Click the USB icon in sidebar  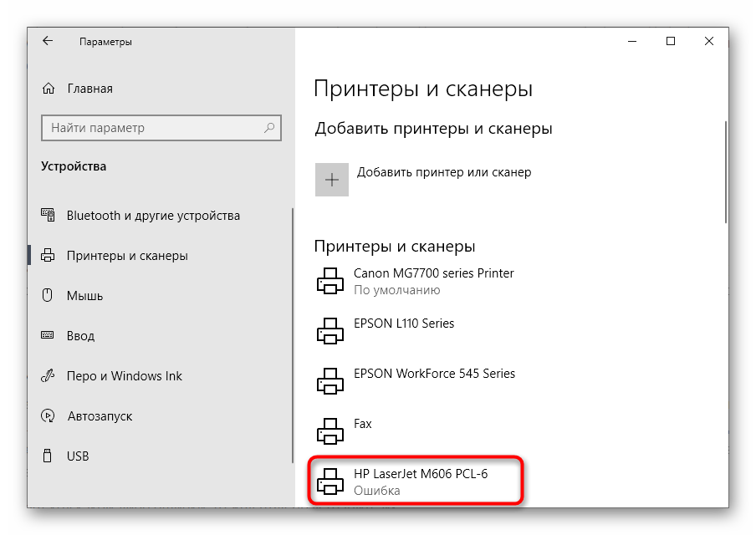(x=49, y=456)
